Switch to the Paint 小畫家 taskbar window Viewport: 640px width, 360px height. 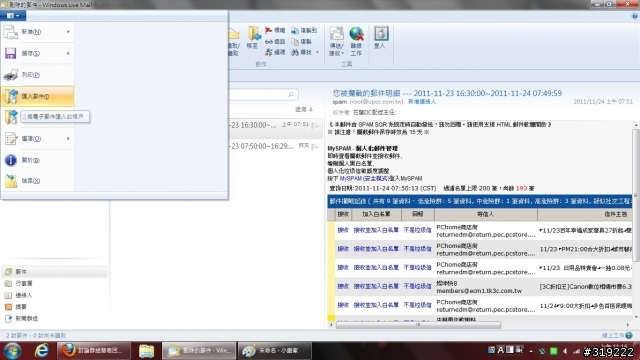pyautogui.click(x=275, y=351)
